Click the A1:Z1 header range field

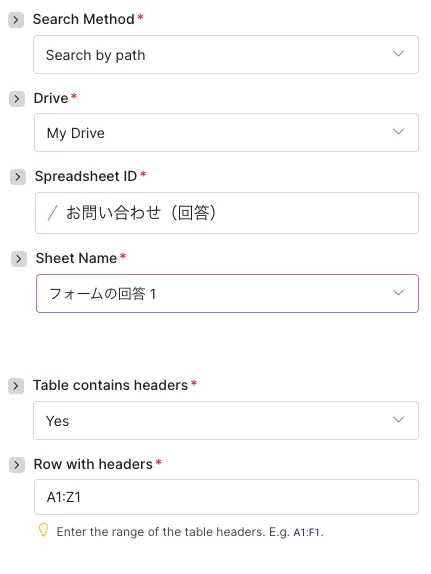pyautogui.click(x=226, y=497)
